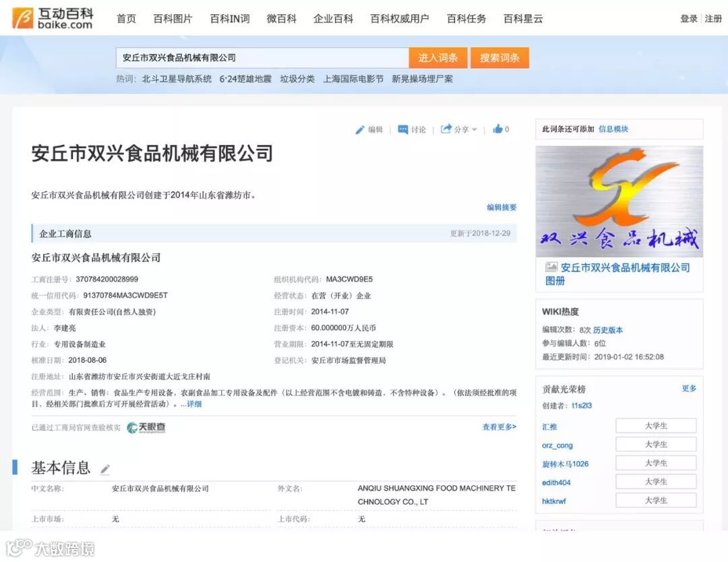Click the 大学生 badge beside orz_cong
The image size is (728, 562).
coord(656,445)
